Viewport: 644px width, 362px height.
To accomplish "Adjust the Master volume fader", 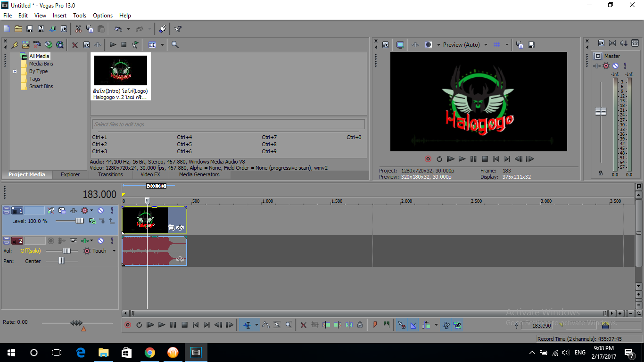I will (601, 111).
